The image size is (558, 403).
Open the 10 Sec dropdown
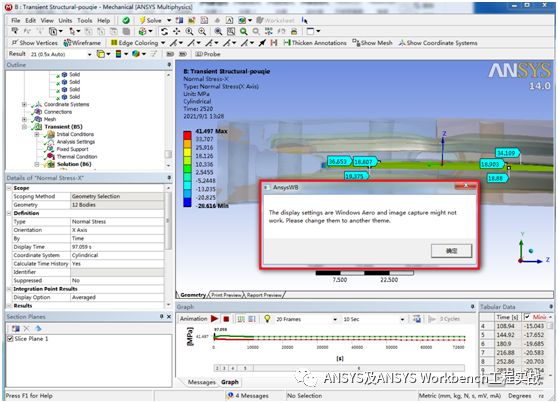tap(402, 319)
